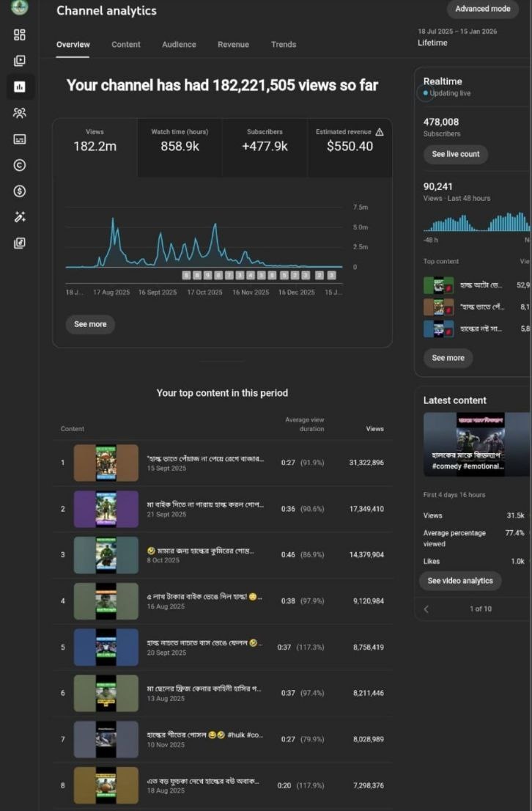Open the thumbnail of top video ranked 1
The image size is (532, 811).
tap(106, 463)
